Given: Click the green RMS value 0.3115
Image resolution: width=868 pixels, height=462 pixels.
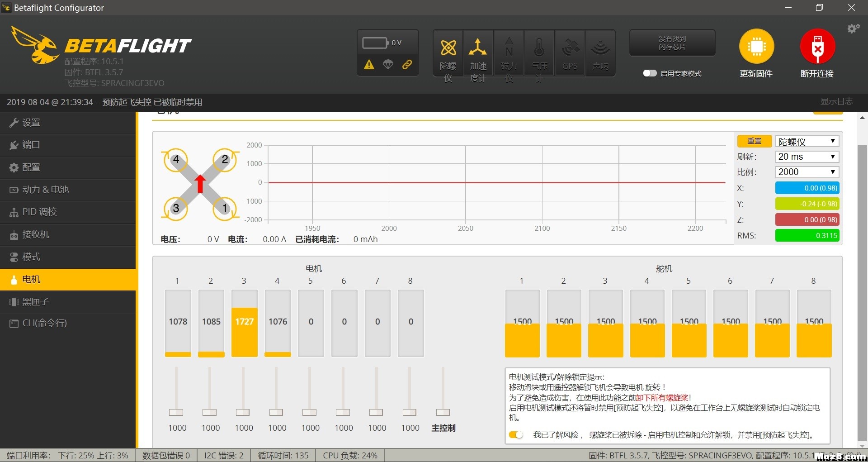Looking at the screenshot, I should [807, 235].
